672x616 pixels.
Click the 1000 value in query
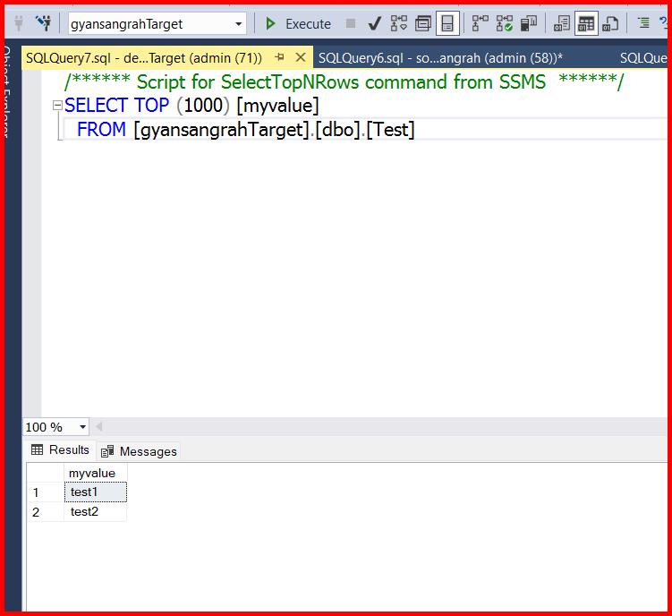tap(203, 106)
